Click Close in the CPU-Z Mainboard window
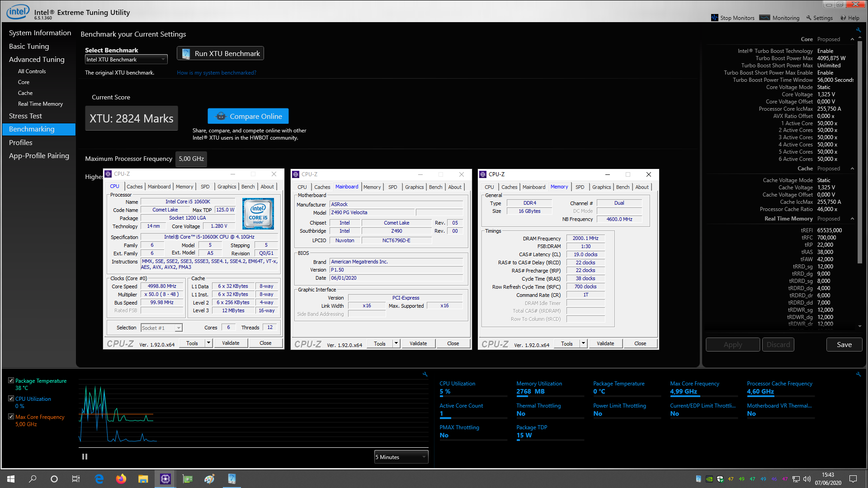868x488 pixels. (453, 344)
